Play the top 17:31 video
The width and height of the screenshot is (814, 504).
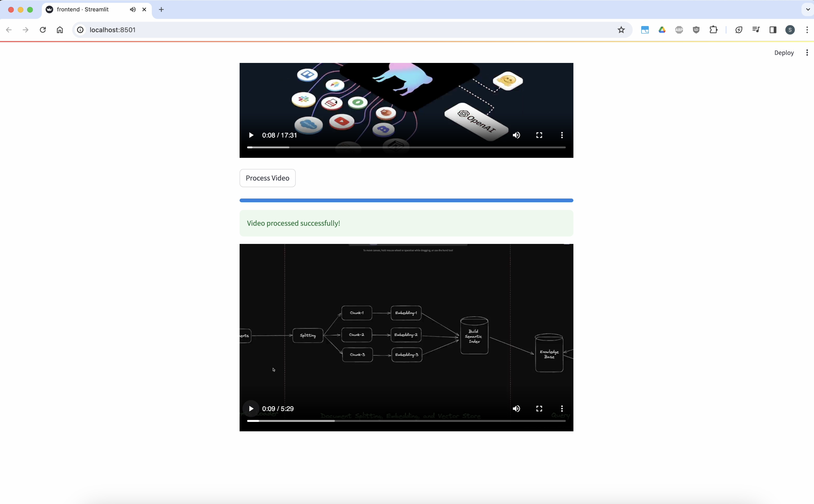click(x=251, y=135)
